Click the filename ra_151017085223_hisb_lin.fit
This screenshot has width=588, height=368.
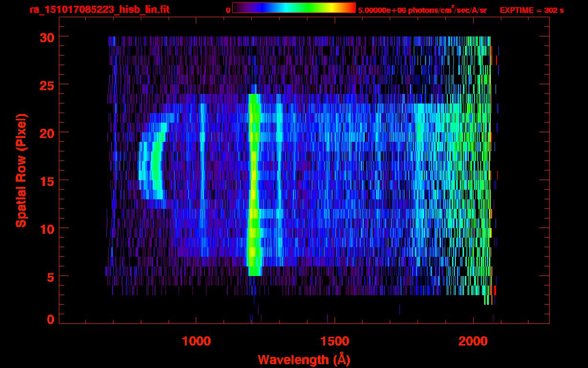pos(99,10)
